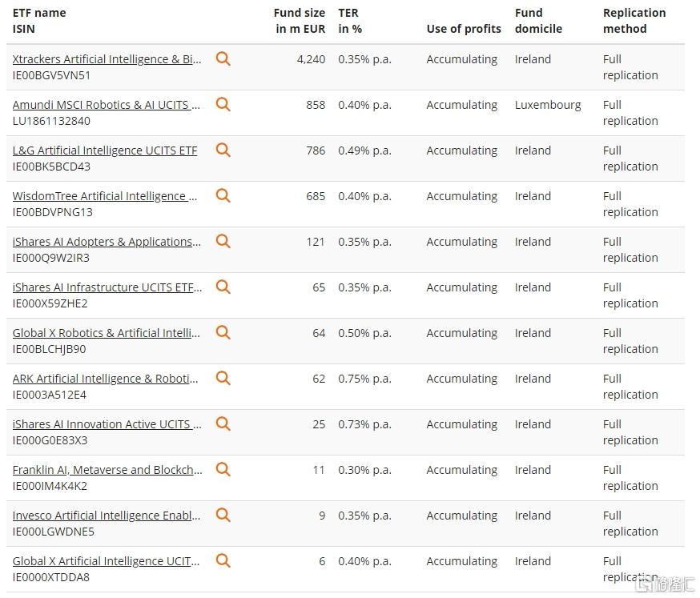Open iShares AI Innovation Active UCITS link
Viewport: 700px width, 598px height.
(107, 424)
